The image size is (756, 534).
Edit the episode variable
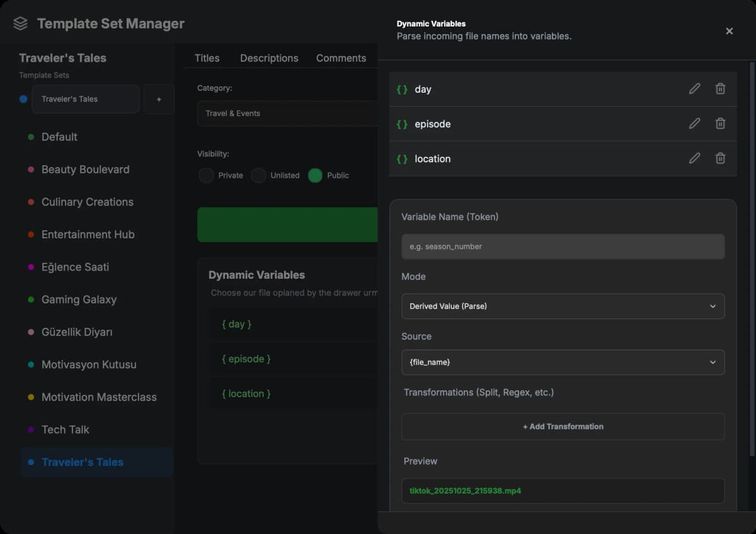[694, 124]
